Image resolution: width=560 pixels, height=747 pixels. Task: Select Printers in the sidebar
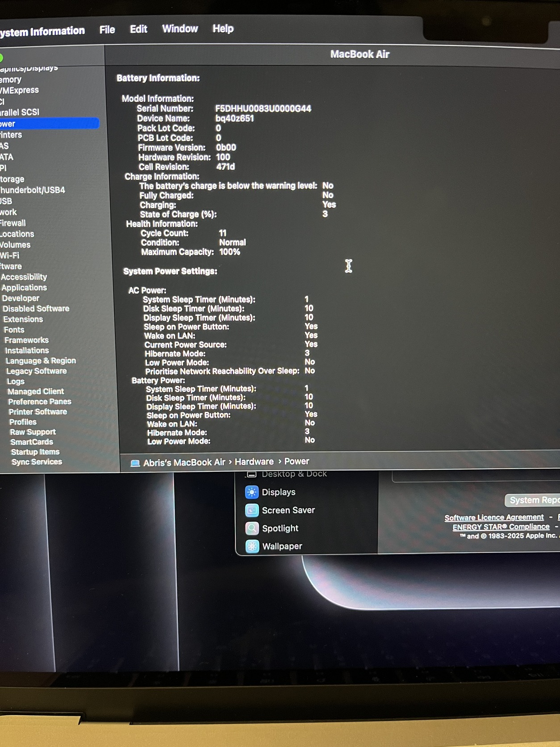[11, 134]
